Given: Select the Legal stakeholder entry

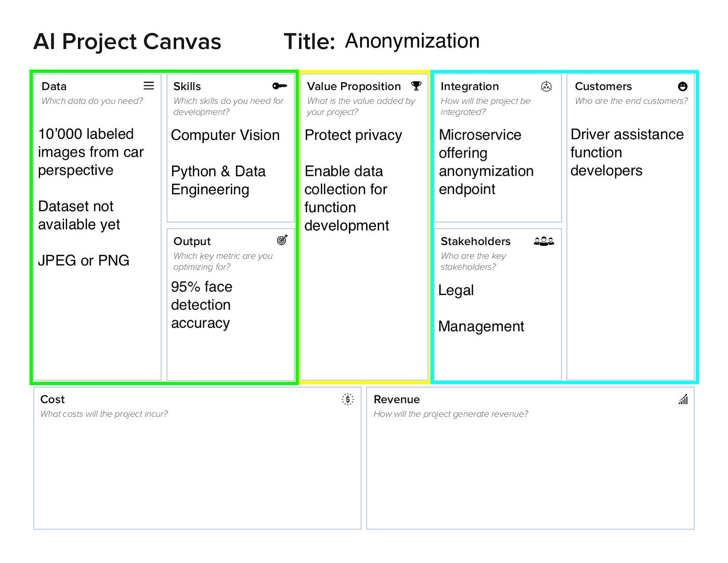Looking at the screenshot, I should [456, 290].
